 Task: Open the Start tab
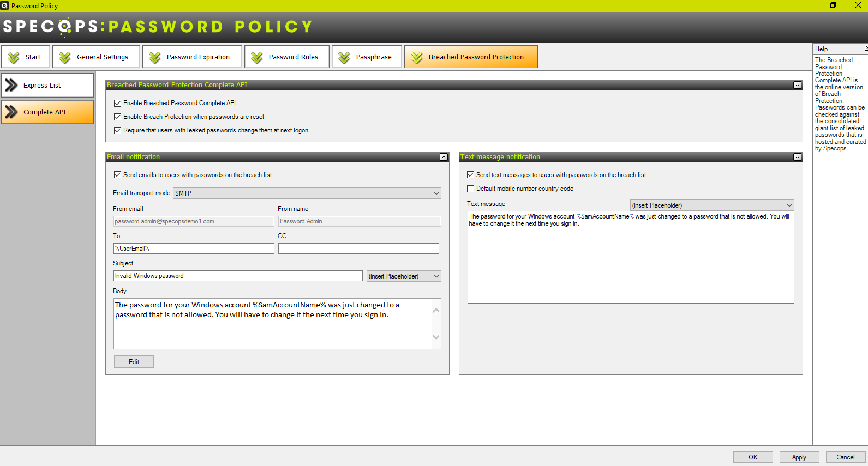point(26,57)
